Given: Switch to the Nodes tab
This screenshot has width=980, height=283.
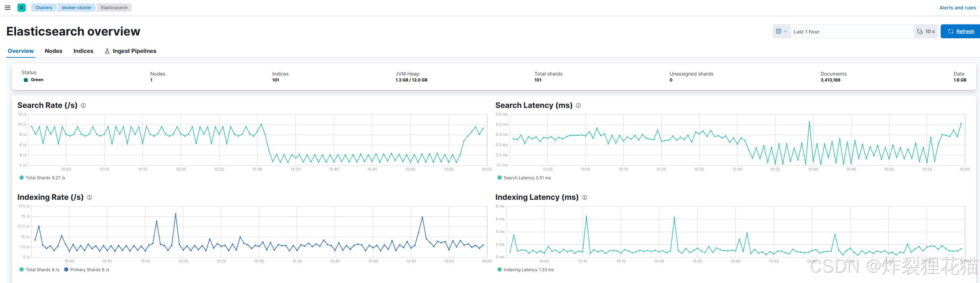Looking at the screenshot, I should click(x=54, y=51).
